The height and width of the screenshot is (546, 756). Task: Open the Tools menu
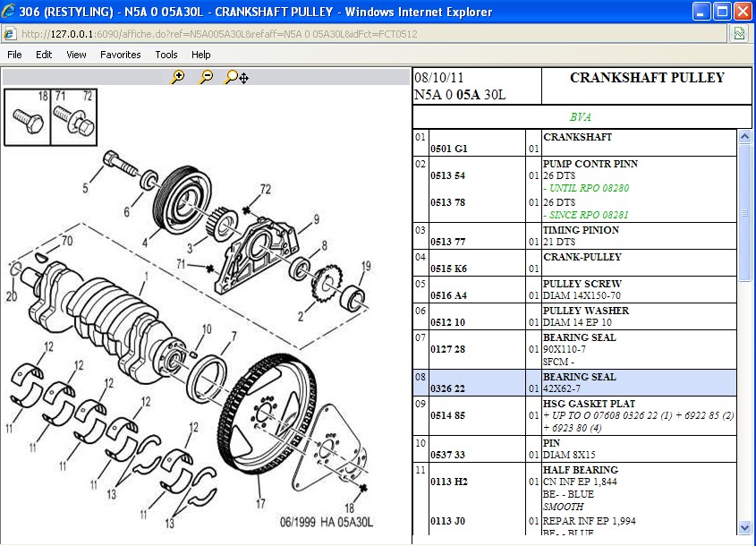(166, 55)
